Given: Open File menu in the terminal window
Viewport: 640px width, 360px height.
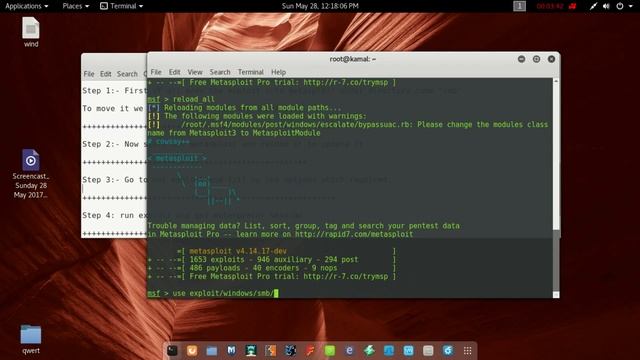Looking at the screenshot, I should click(x=156, y=72).
